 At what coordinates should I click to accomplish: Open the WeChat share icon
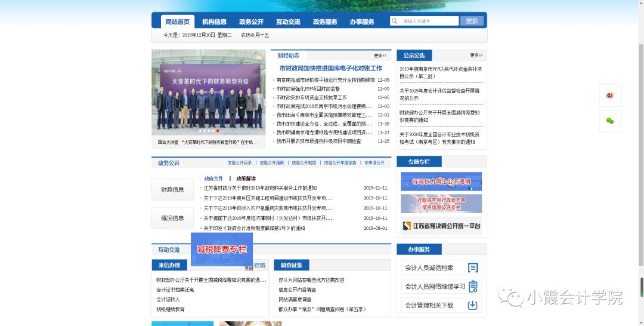click(x=610, y=121)
